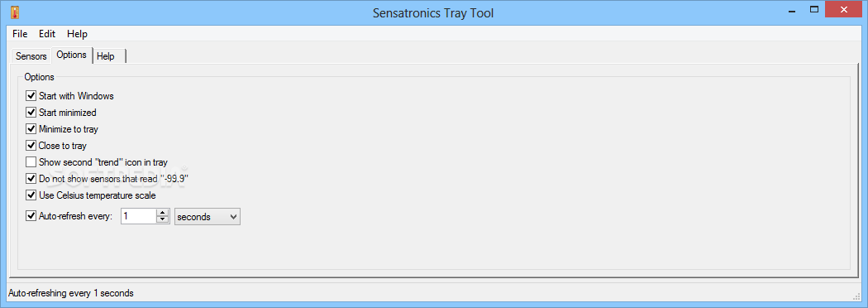
Task: Click the auto-refresh interval number field
Action: tap(138, 217)
